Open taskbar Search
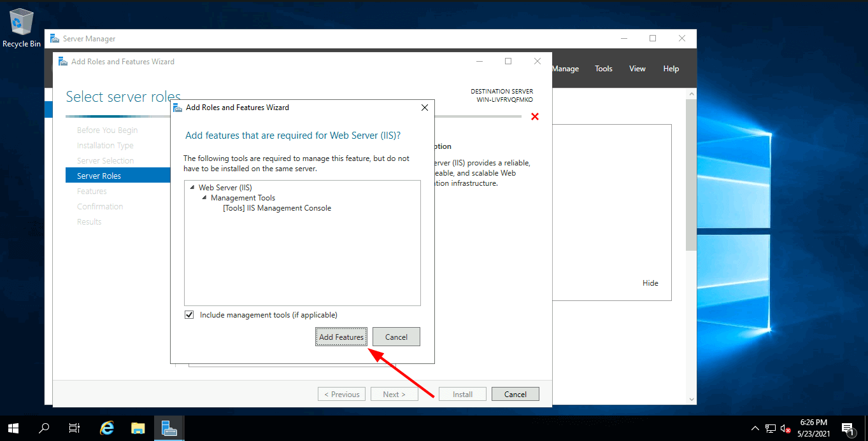This screenshot has height=441, width=868. [x=44, y=428]
